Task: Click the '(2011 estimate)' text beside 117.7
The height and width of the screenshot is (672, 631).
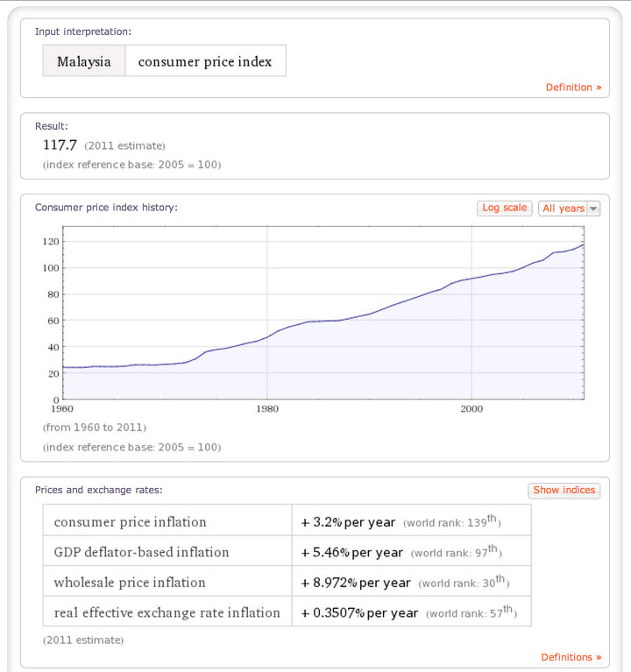Action: [x=124, y=145]
